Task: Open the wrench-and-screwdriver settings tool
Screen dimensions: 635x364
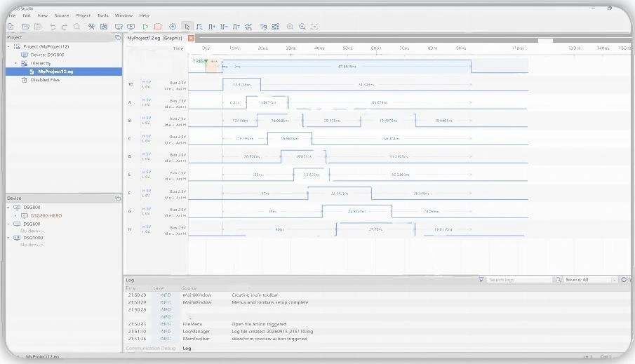Action: point(91,27)
